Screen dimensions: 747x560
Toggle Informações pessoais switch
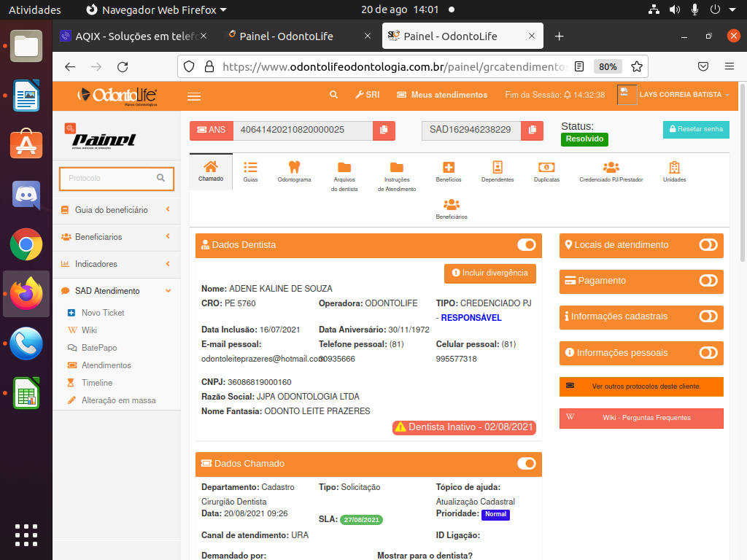pos(708,352)
